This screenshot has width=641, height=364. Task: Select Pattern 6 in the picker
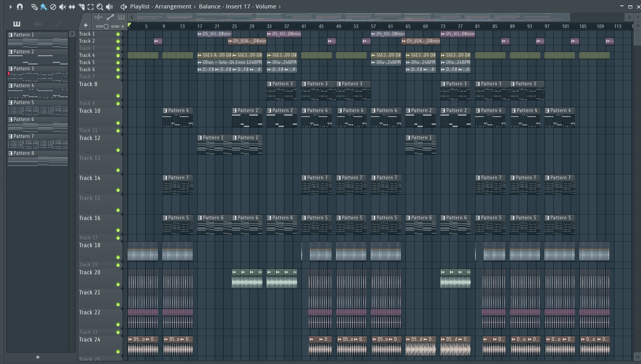tap(38, 125)
